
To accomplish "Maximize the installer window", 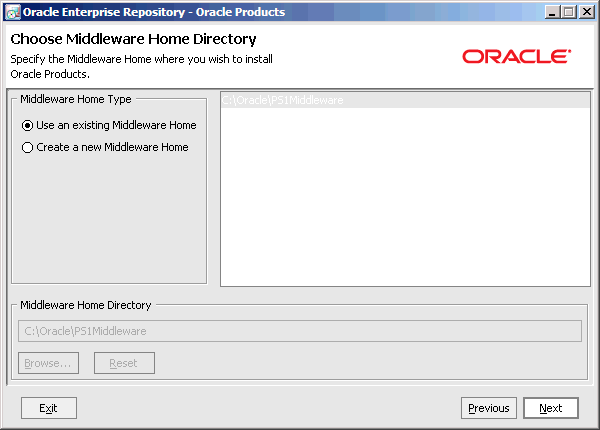I will [x=569, y=12].
